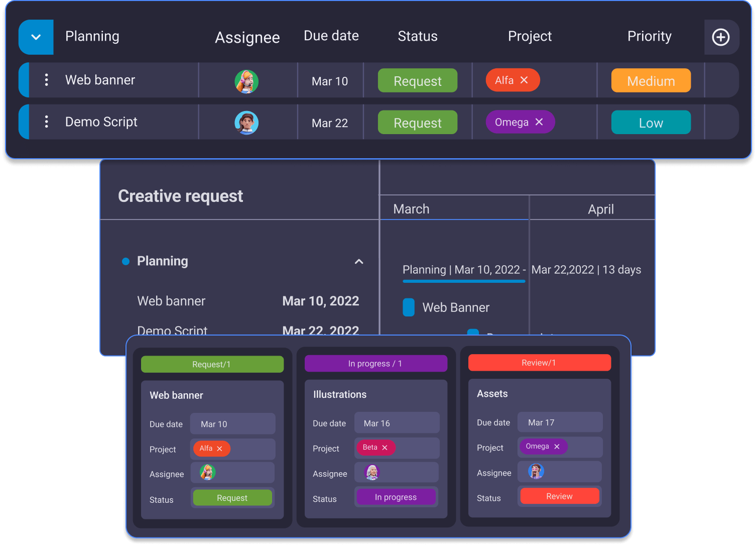Open the Demo Script row options menu
The image size is (756, 545).
[47, 122]
